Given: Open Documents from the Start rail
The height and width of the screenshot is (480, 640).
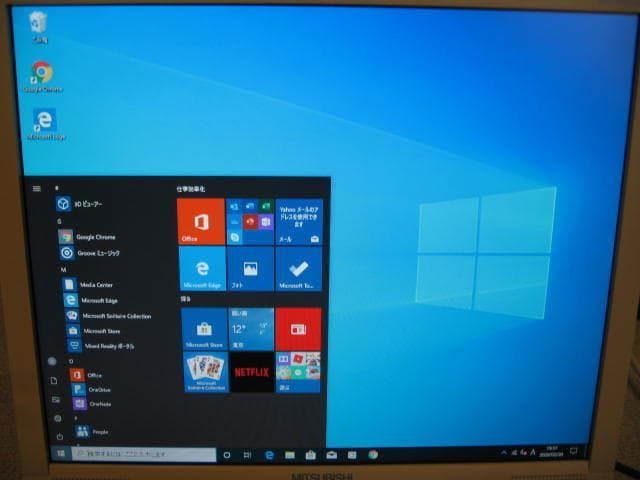Looking at the screenshot, I should 54,381.
